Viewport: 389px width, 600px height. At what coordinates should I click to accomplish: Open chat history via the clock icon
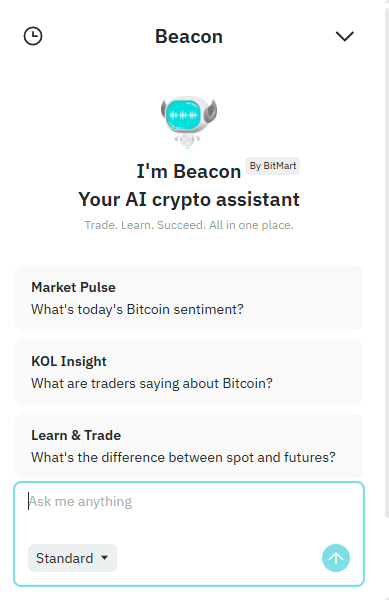point(33,36)
